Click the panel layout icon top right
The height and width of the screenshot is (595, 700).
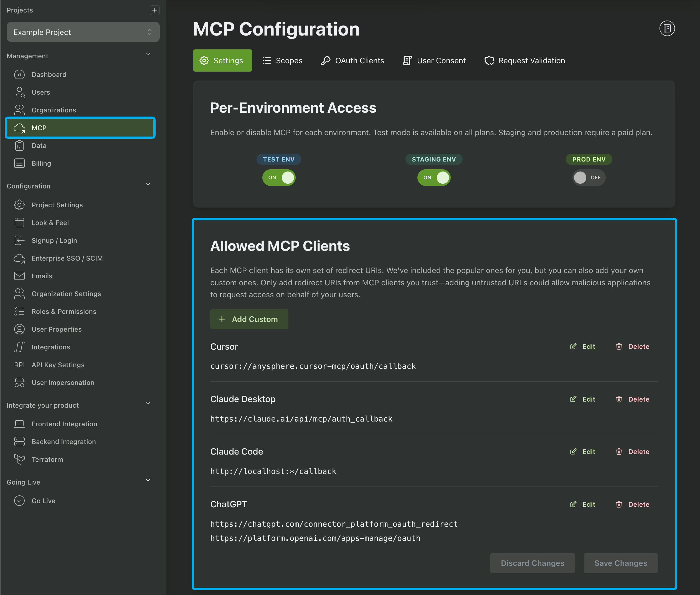[x=667, y=28]
